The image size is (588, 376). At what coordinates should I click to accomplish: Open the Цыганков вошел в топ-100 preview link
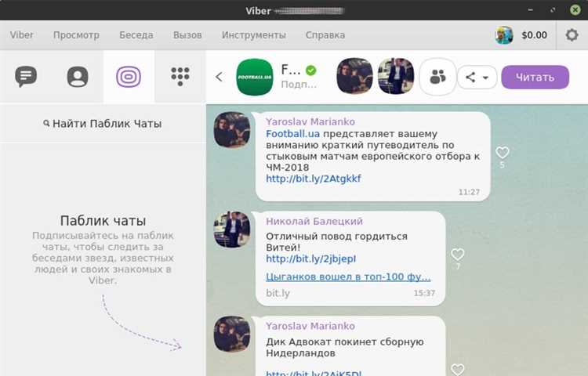pos(348,277)
